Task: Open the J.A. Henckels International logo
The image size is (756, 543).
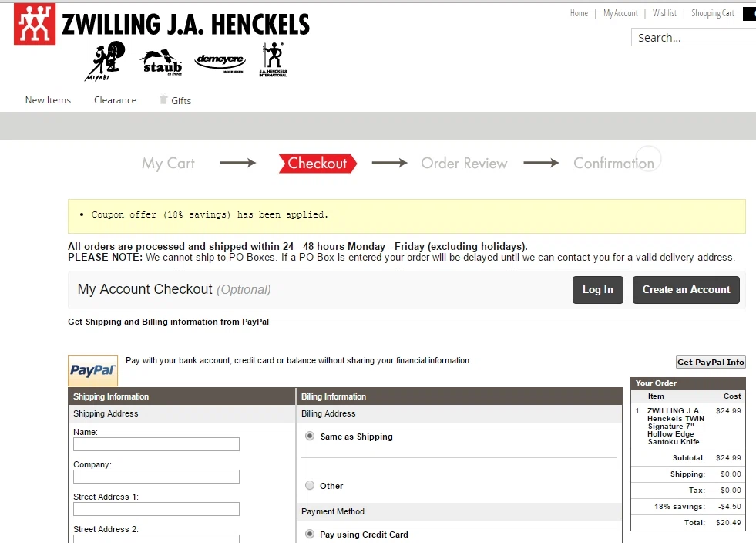Action: pos(273,60)
